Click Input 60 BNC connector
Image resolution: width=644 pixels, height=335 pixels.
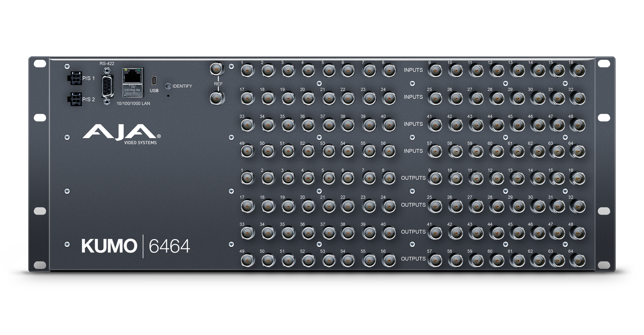pyautogui.click(x=496, y=152)
